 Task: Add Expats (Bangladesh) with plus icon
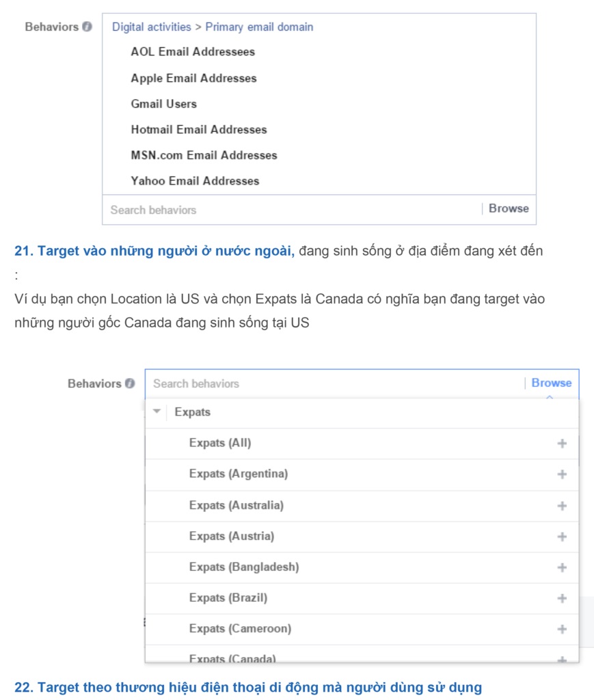click(x=562, y=567)
